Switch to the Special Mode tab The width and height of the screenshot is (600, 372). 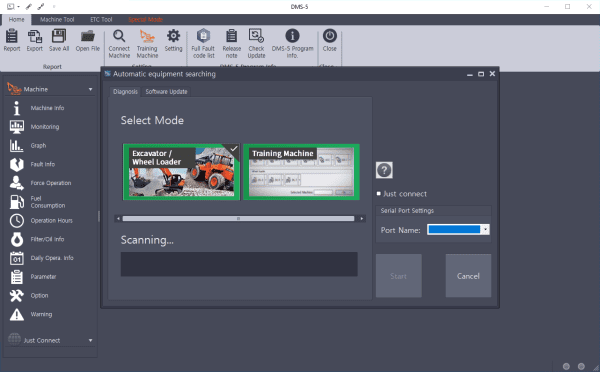click(x=145, y=20)
